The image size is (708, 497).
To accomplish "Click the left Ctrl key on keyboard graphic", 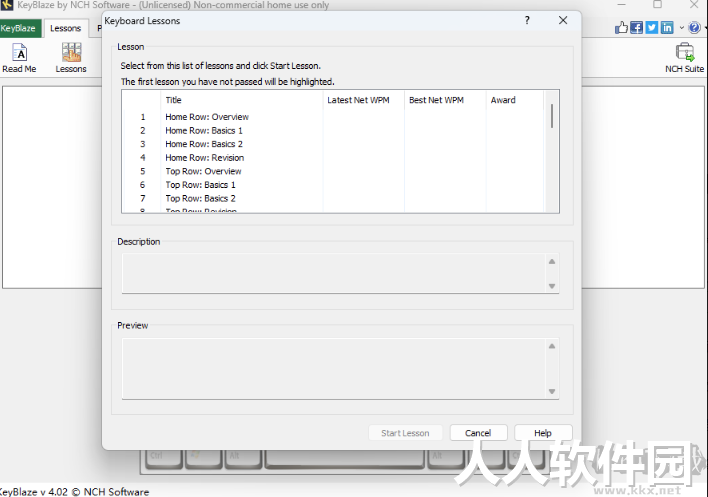I will [164, 458].
